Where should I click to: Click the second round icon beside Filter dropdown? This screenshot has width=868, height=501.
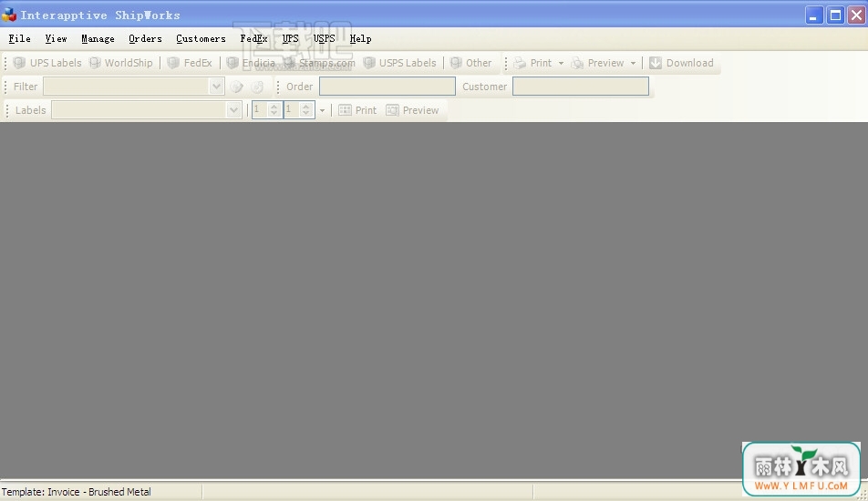point(257,87)
